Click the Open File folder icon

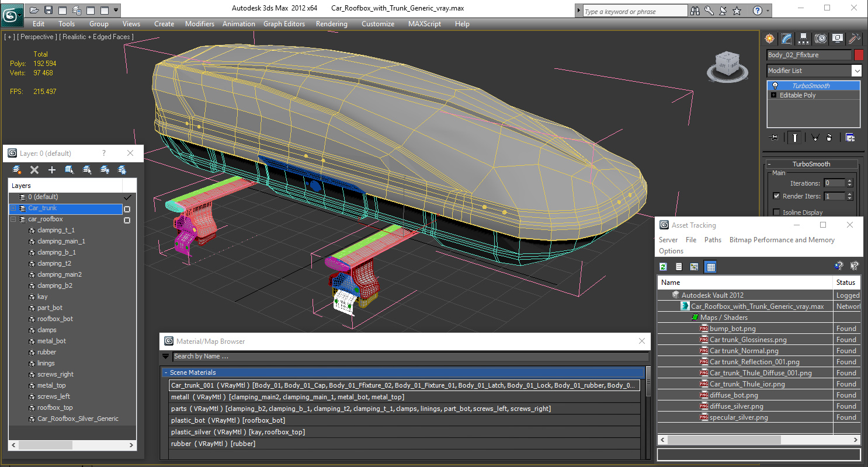[34, 10]
